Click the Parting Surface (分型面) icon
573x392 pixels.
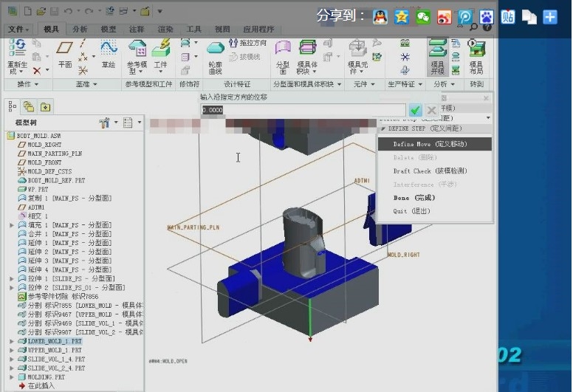[x=283, y=48]
